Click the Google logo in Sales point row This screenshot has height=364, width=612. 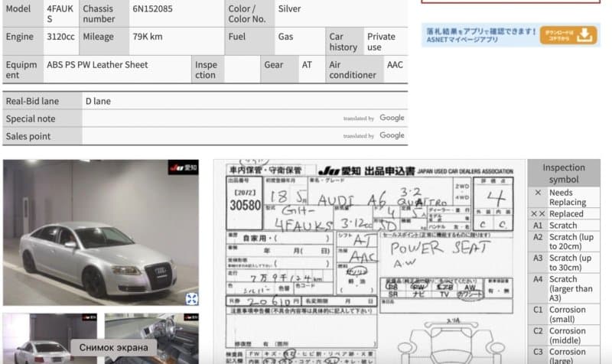point(392,135)
